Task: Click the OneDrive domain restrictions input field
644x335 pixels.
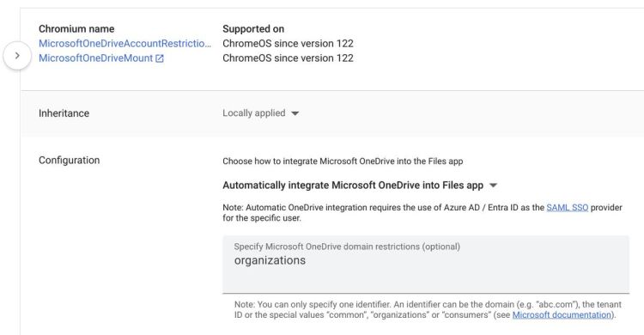Action: [x=426, y=265]
